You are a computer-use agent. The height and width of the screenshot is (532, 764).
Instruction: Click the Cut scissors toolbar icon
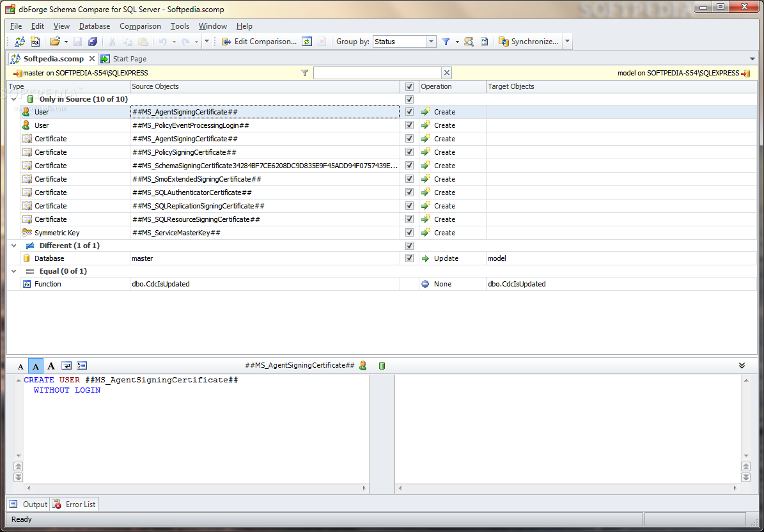113,42
